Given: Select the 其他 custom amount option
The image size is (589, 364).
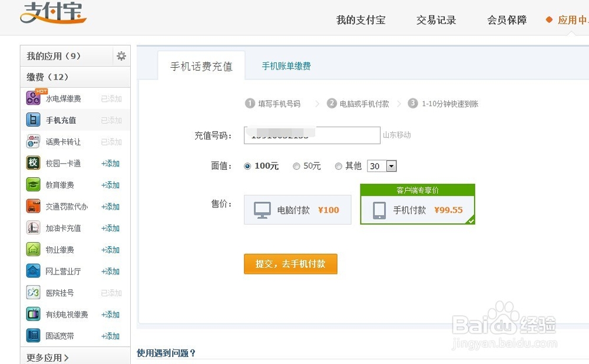Looking at the screenshot, I should tap(339, 166).
